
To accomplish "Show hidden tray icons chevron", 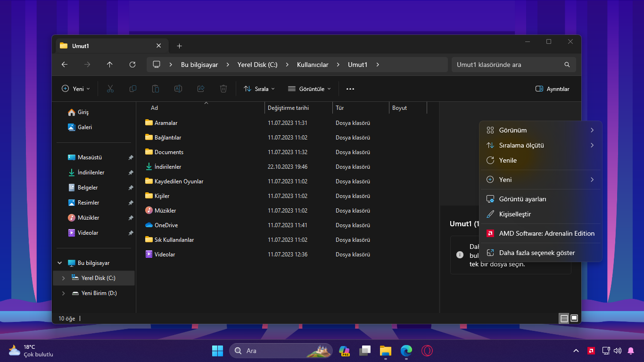I will (576, 351).
